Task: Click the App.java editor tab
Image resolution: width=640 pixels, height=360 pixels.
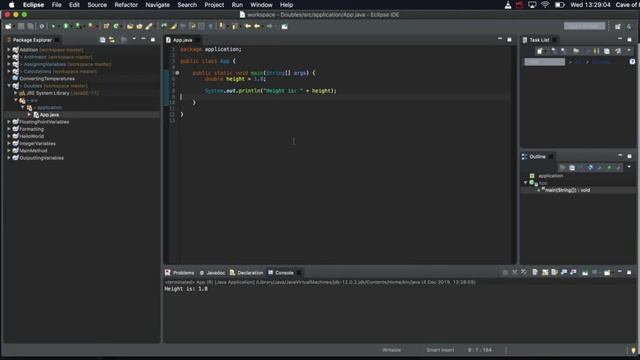Action: tap(182, 40)
